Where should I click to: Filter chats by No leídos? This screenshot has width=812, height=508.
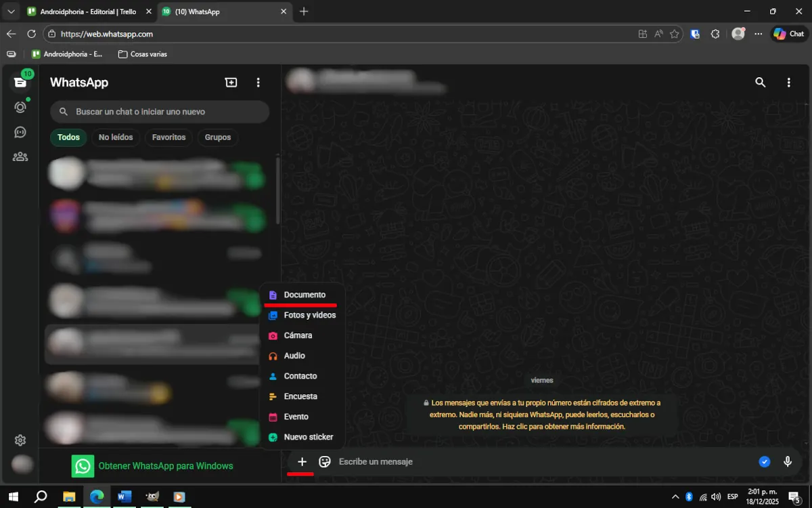click(115, 137)
